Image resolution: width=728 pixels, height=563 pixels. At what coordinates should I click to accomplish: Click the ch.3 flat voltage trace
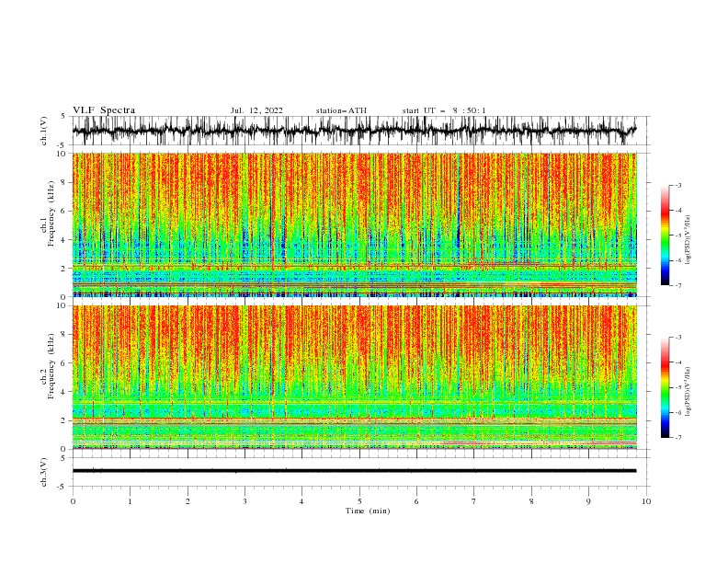pos(354,471)
